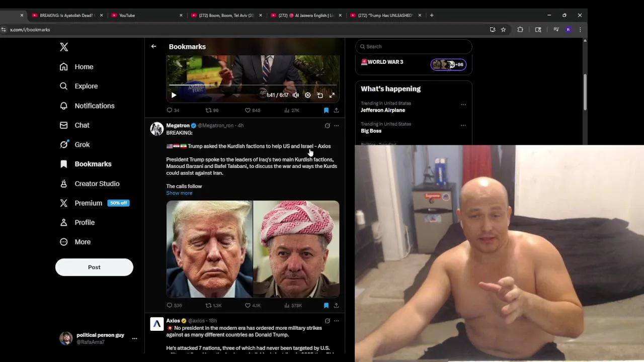Open more options on Megatron post

pos(336,126)
